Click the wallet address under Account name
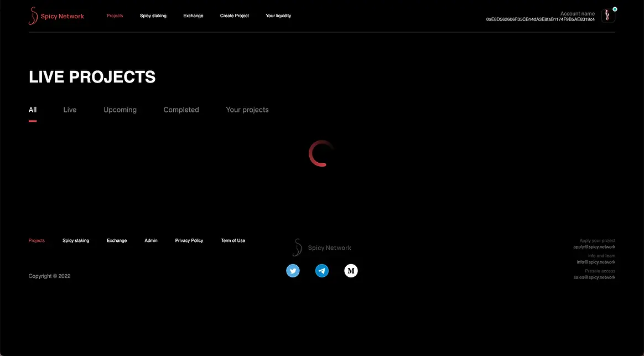 pyautogui.click(x=540, y=19)
